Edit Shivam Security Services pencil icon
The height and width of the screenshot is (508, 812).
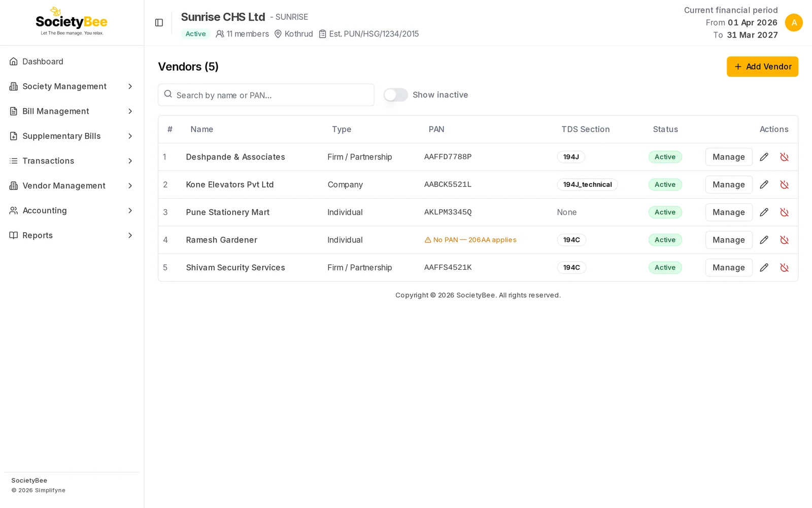pos(764,268)
